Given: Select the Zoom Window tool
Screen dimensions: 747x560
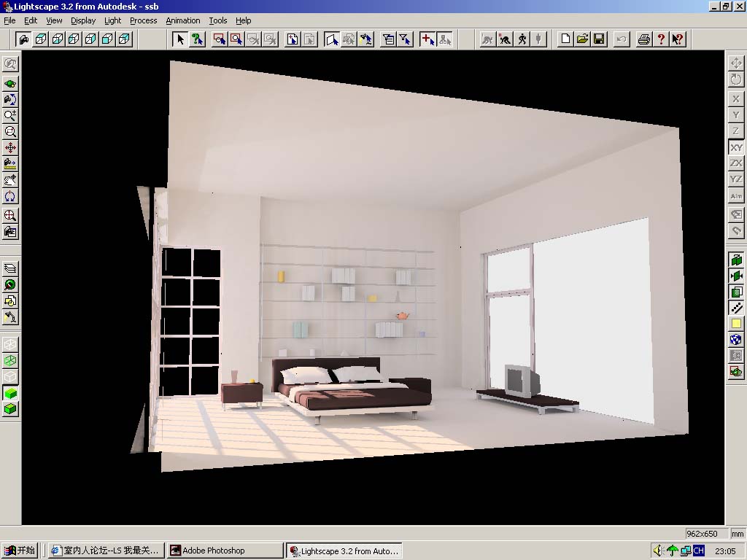Looking at the screenshot, I should click(x=10, y=132).
